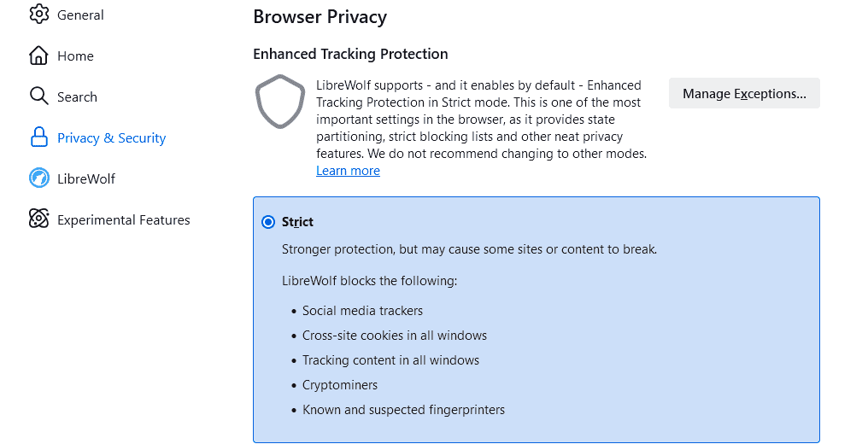
Task: Click the bold Strict option label
Action: [x=297, y=222]
